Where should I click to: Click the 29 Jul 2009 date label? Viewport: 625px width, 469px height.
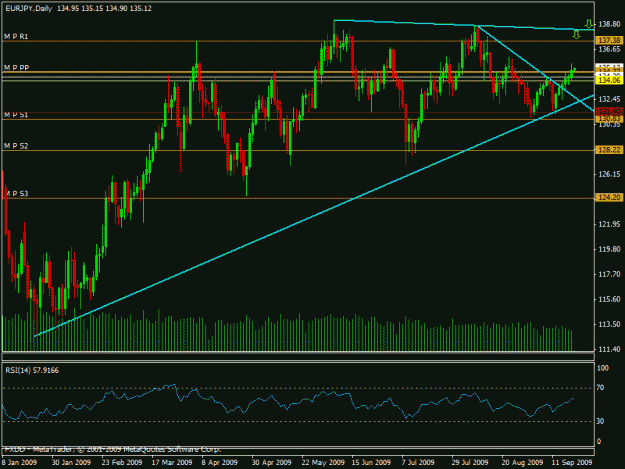(470, 462)
